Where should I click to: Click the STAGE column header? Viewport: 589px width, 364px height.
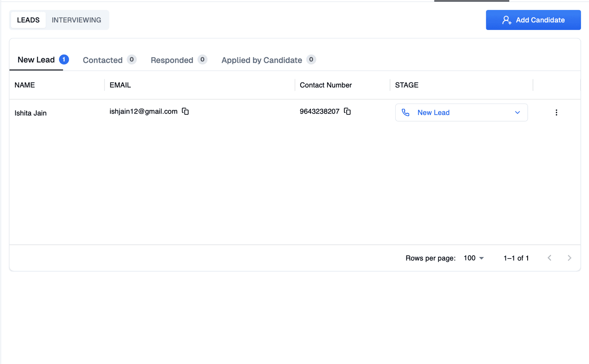(406, 85)
